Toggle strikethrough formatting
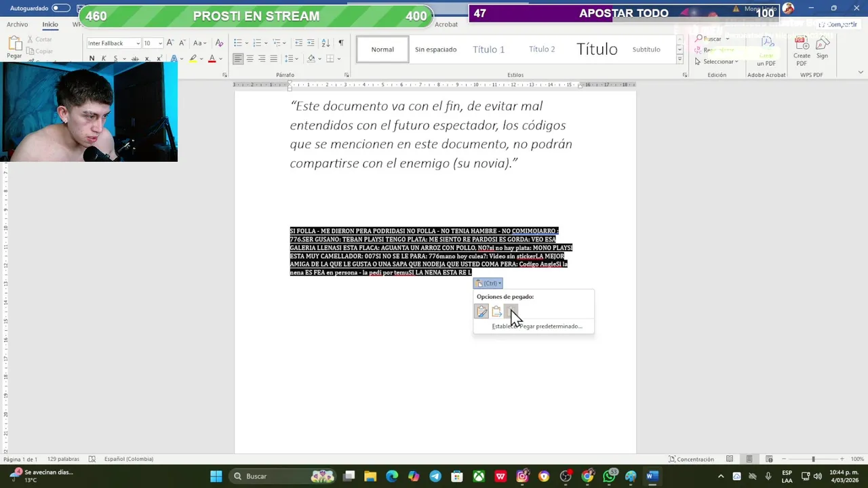Viewport: 868px width, 488px height. [x=136, y=59]
